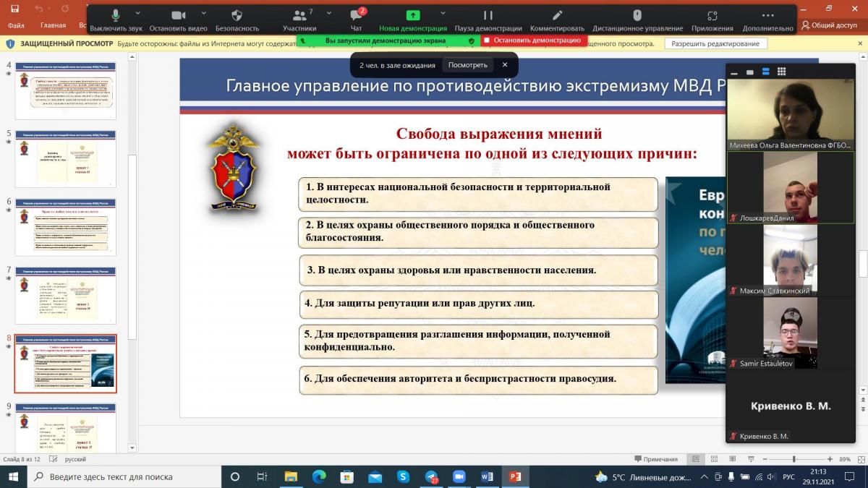The height and width of the screenshot is (488, 868).
Task: Fit slide to current window
Action: point(861,459)
